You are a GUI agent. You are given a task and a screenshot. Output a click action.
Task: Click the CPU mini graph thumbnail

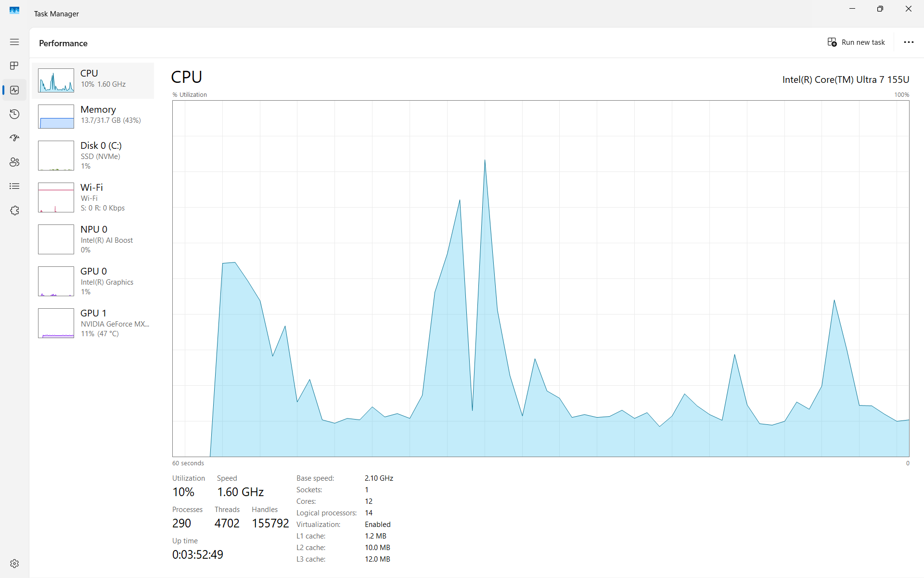[56, 80]
